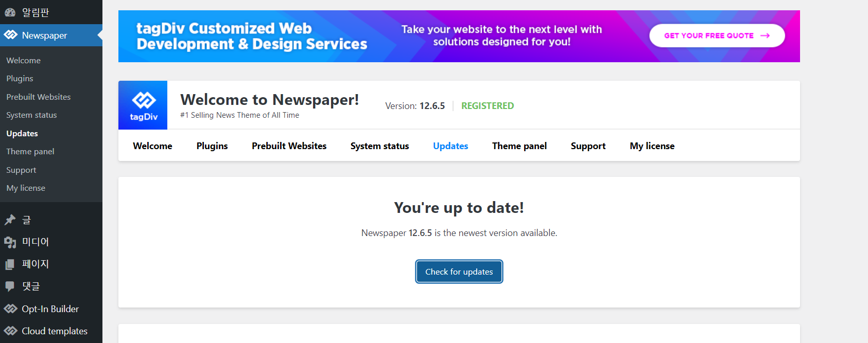Select the Updates tab
This screenshot has height=343, width=868.
(x=450, y=146)
